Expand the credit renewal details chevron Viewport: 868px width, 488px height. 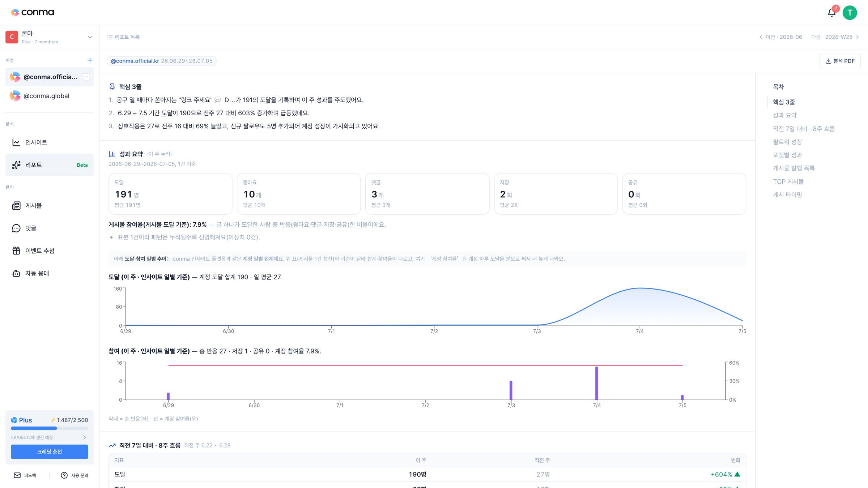pyautogui.click(x=85, y=437)
